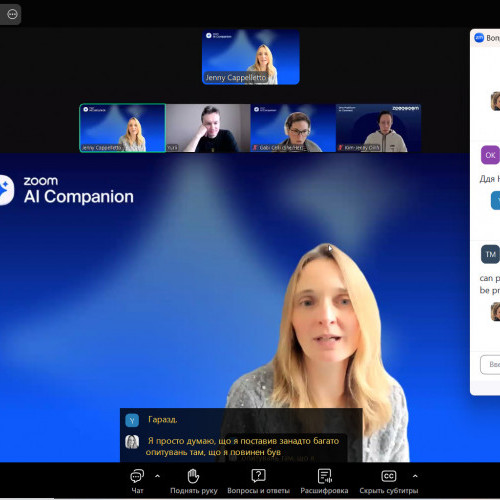Select Jenny Cappelletto's highlighted thumbnail

pyautogui.click(x=123, y=128)
